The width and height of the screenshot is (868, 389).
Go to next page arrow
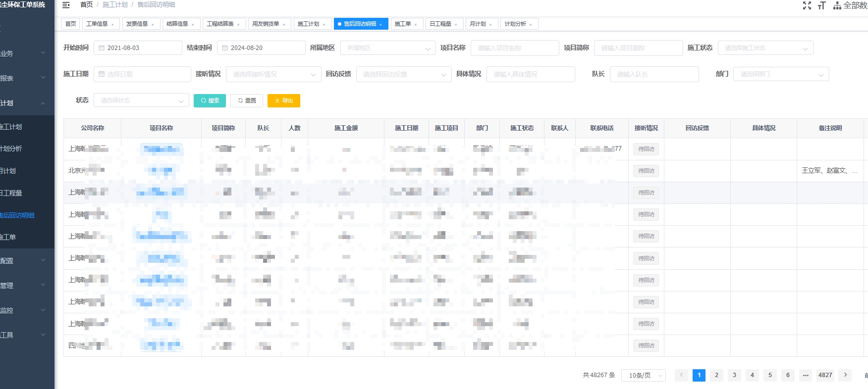[x=846, y=375]
